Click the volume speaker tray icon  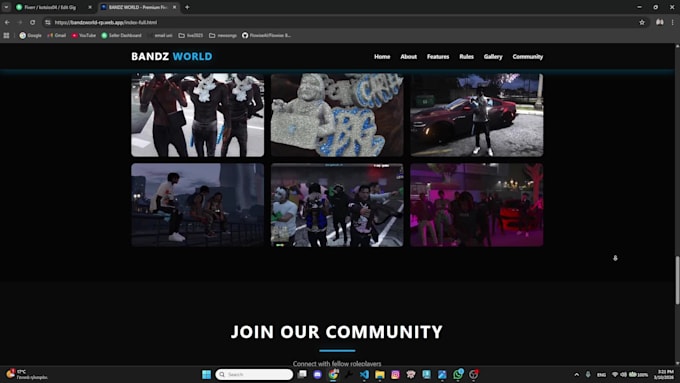[x=624, y=374]
